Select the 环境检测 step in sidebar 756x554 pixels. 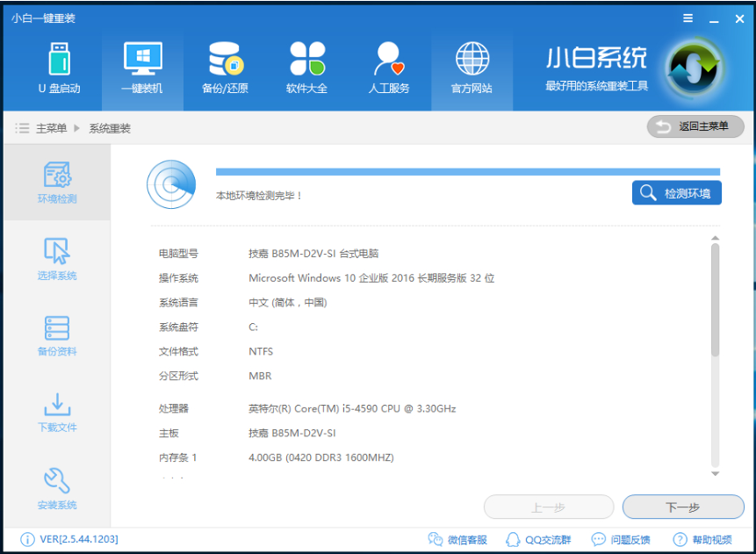[56, 182]
